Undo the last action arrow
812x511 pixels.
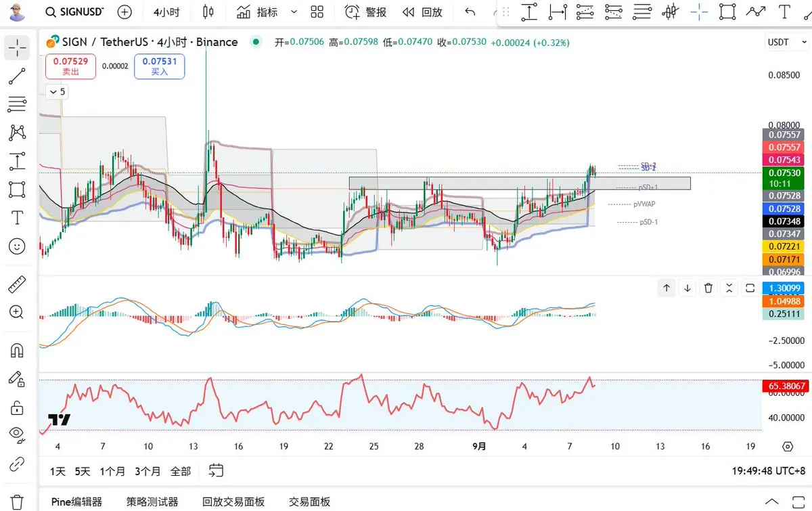(x=470, y=12)
